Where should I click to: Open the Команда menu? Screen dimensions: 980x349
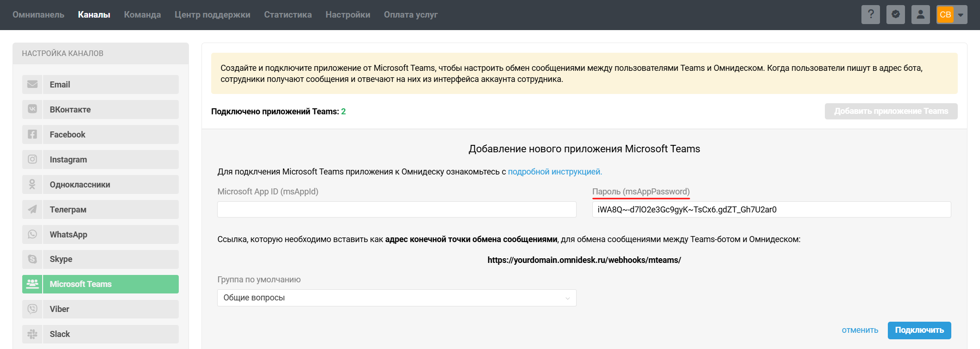point(143,14)
